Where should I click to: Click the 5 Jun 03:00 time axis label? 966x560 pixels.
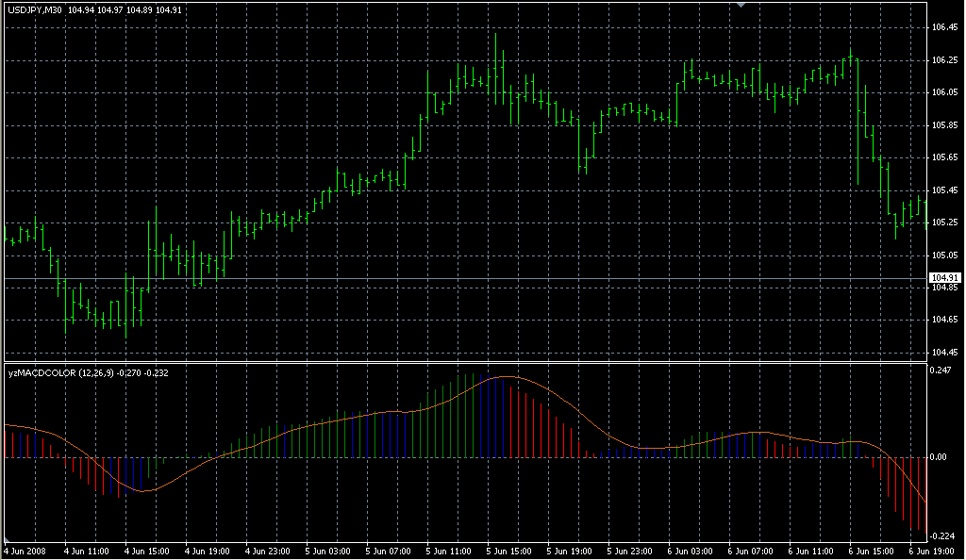(x=327, y=551)
